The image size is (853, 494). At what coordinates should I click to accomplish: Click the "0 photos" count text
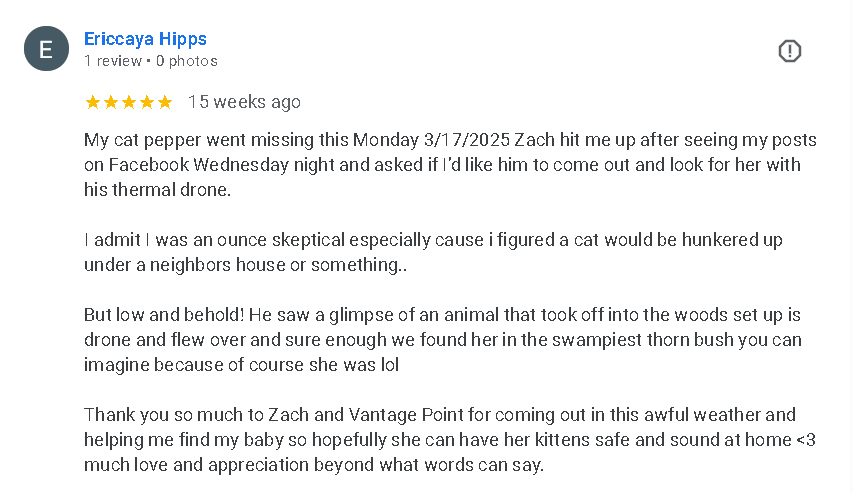[187, 61]
